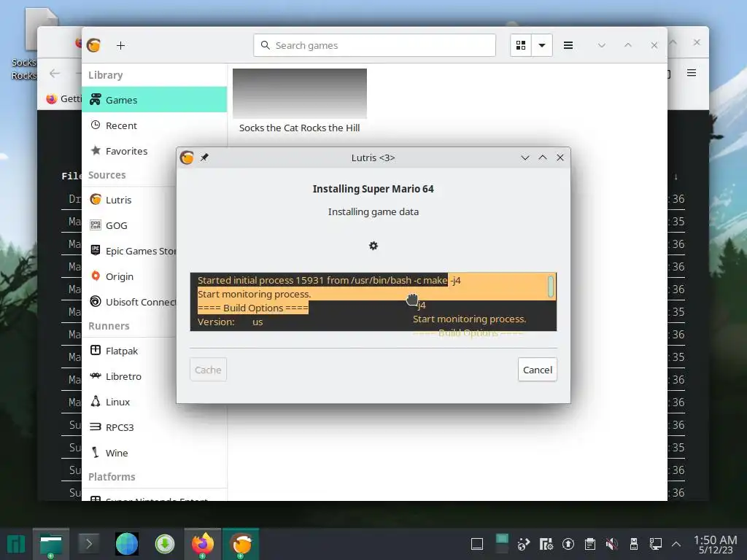Expand the hidden system tray arrow
This screenshot has width=747, height=560.
[676, 544]
